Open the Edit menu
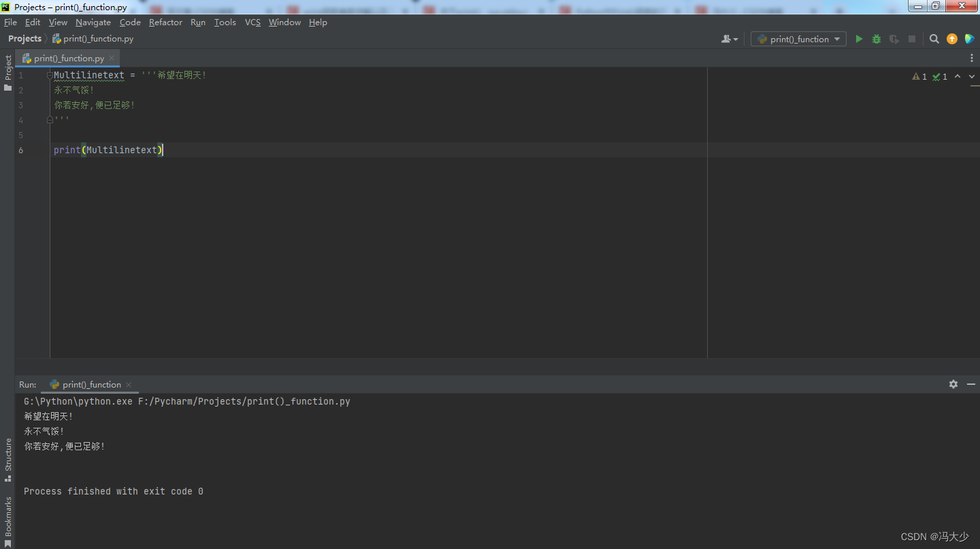The width and height of the screenshot is (980, 549). (x=33, y=22)
